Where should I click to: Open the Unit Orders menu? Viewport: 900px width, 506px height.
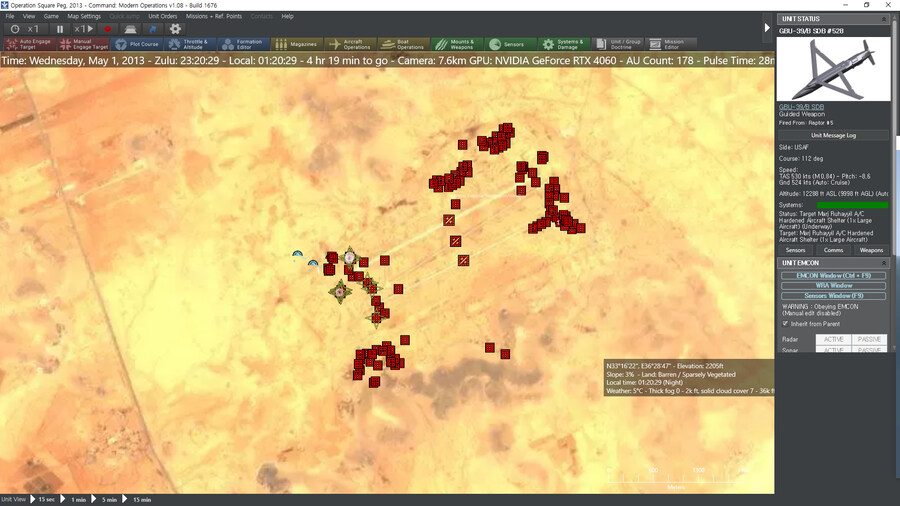(162, 16)
